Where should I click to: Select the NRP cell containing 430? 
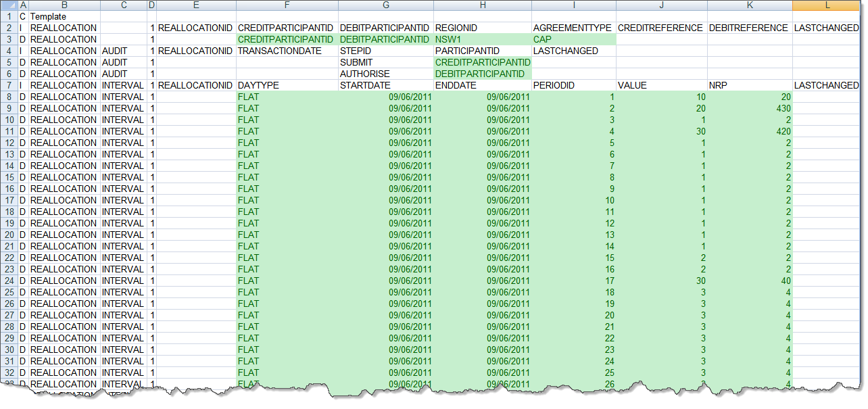749,109
